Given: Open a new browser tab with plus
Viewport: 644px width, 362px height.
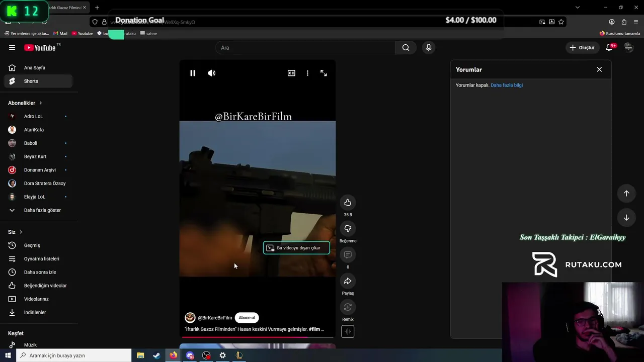Looking at the screenshot, I should click(x=97, y=8).
